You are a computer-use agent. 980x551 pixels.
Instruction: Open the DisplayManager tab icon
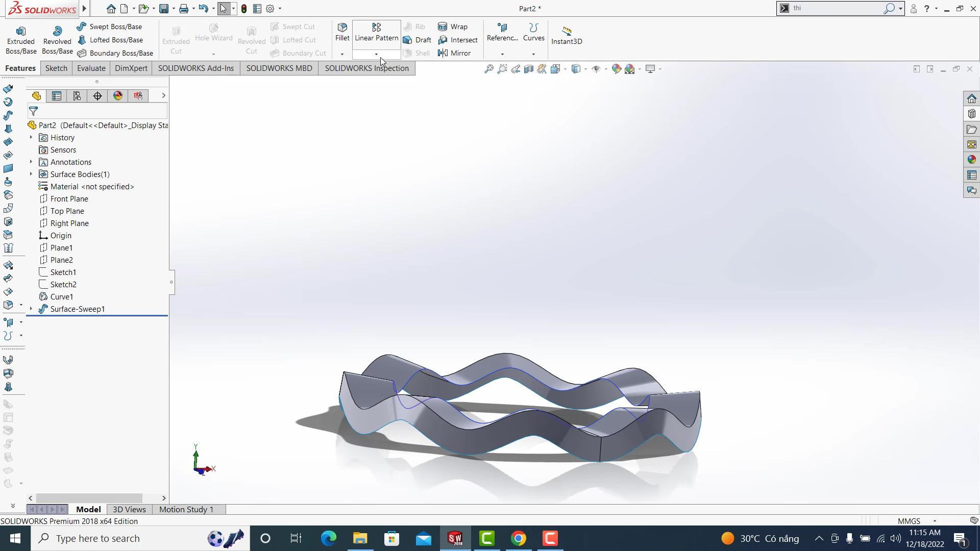click(118, 96)
